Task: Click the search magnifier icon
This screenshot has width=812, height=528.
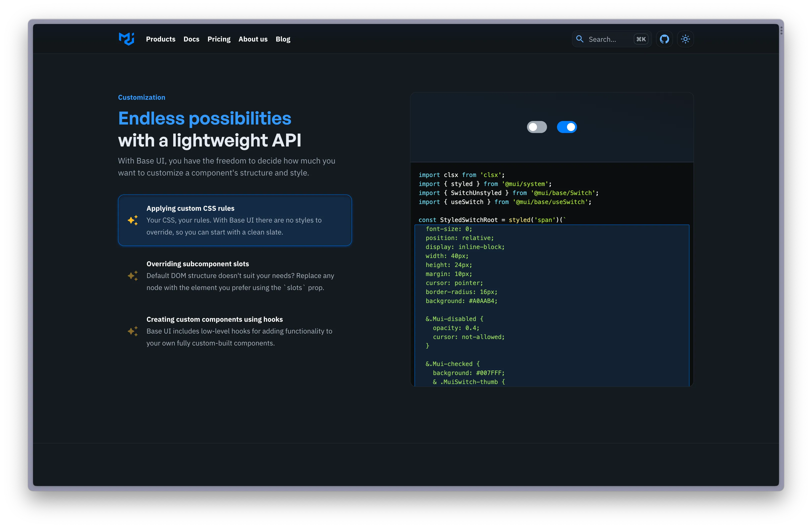Action: pyautogui.click(x=579, y=39)
